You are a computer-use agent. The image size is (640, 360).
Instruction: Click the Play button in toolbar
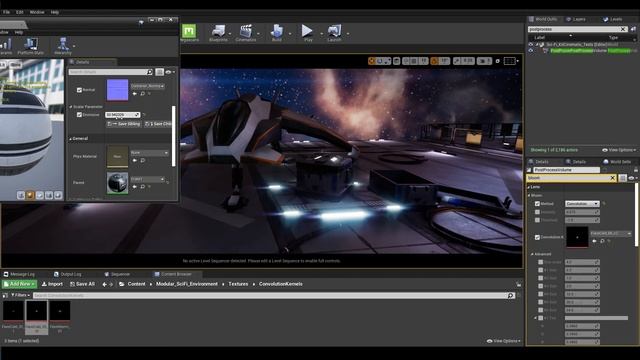(x=307, y=31)
